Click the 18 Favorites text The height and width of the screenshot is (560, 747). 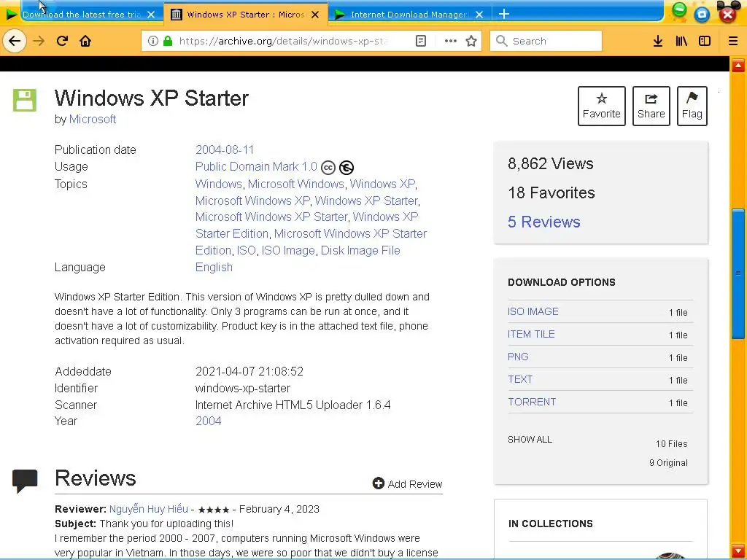[551, 192]
